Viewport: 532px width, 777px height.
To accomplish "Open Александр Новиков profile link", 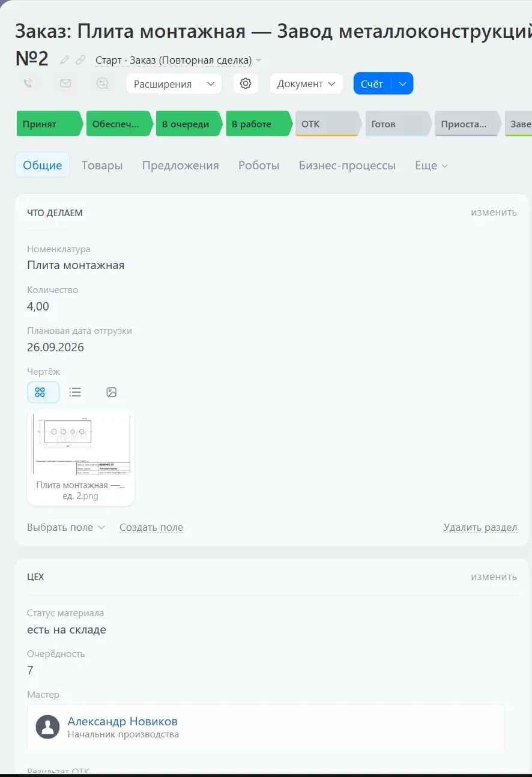I will tap(122, 721).
